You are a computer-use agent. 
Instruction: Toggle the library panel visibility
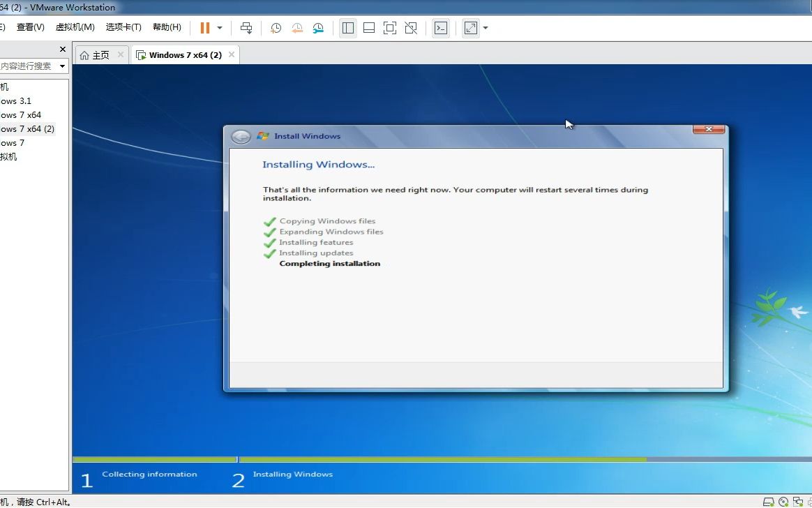[x=347, y=28]
